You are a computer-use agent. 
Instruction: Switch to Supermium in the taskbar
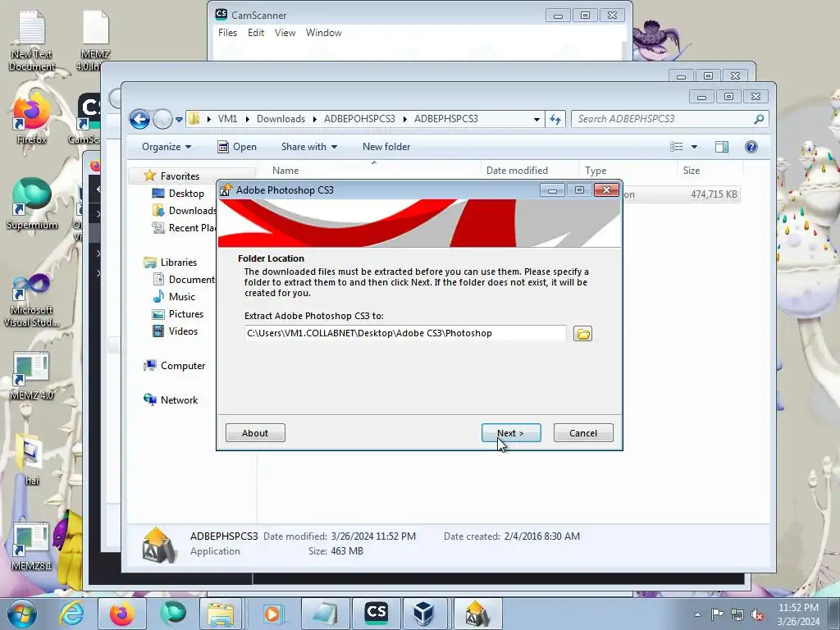click(x=172, y=614)
